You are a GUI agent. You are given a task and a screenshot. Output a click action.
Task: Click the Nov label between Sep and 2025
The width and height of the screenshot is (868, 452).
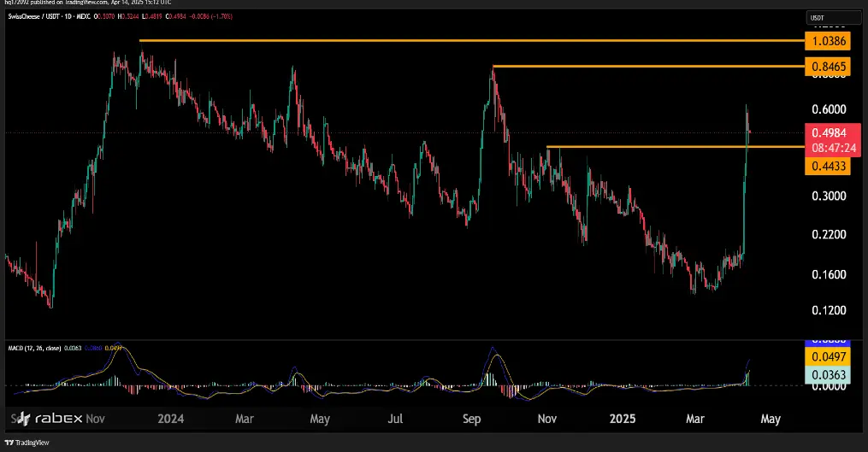tap(547, 419)
